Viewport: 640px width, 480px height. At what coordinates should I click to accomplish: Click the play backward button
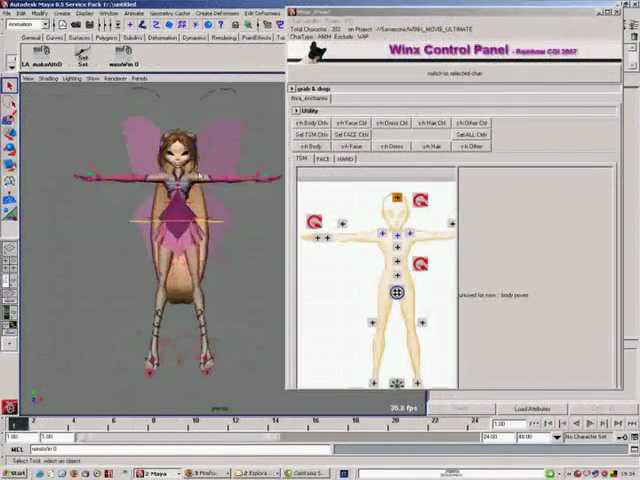pyautogui.click(x=576, y=424)
